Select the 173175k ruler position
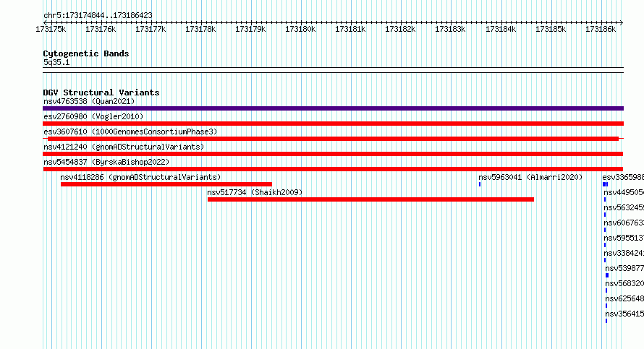The width and height of the screenshot is (644, 349). tap(51, 29)
